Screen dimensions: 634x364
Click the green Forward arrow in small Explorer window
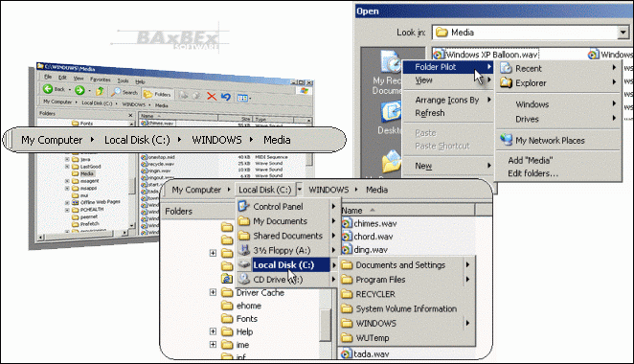(79, 90)
